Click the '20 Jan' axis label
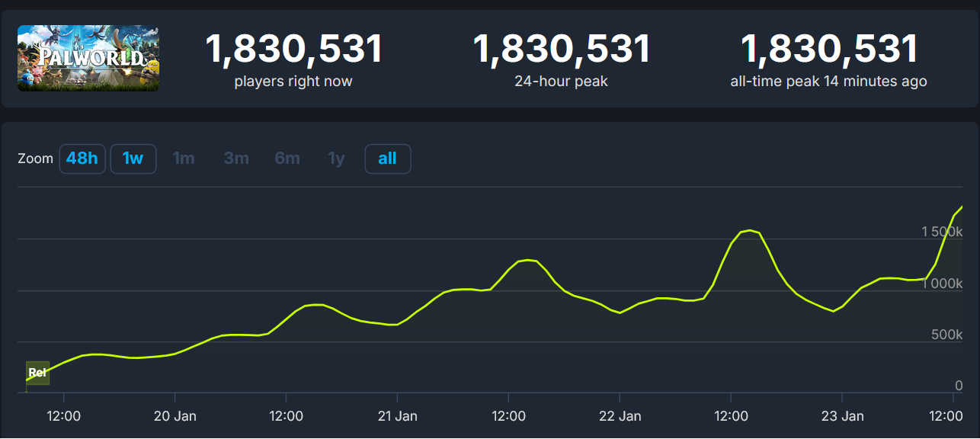This screenshot has width=980, height=439. tap(175, 416)
